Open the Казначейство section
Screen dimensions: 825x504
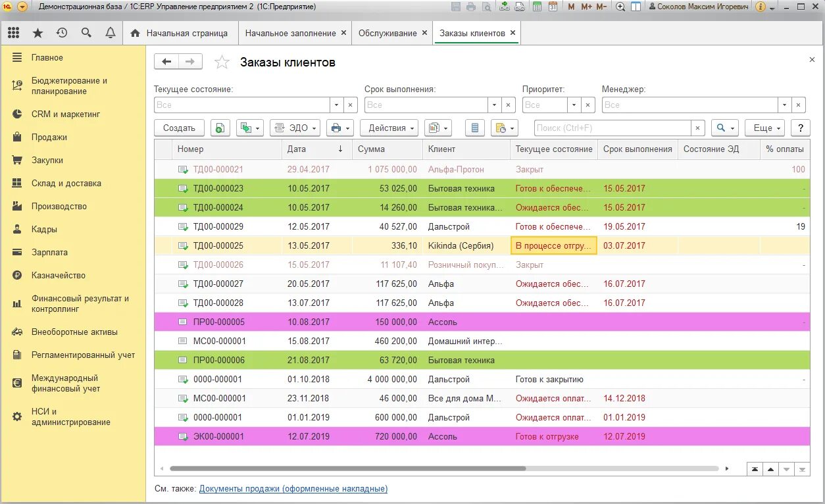tap(59, 275)
